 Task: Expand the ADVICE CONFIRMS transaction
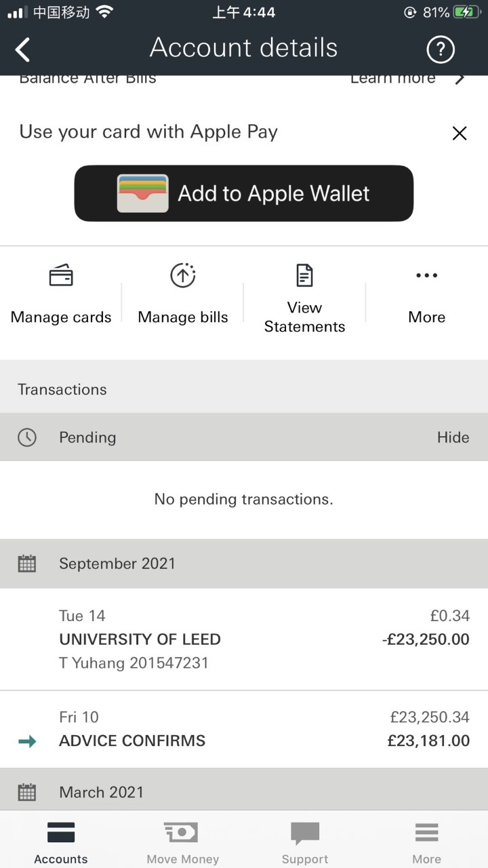244,730
